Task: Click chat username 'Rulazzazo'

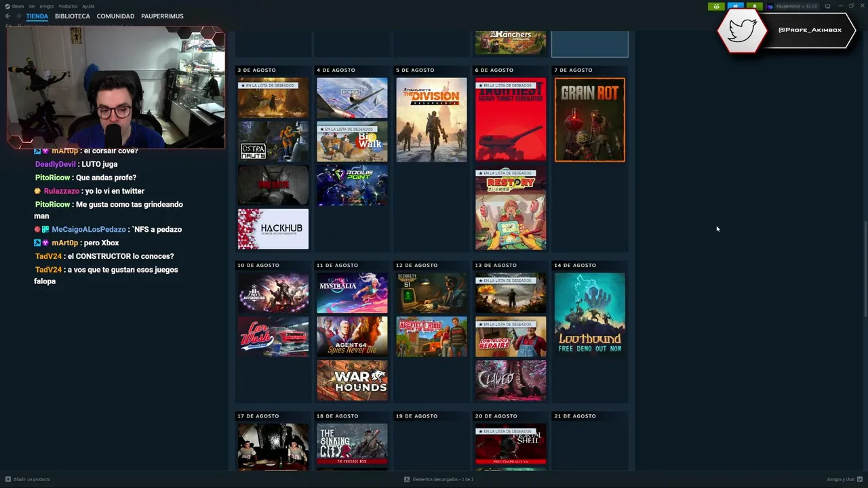Action: tap(62, 191)
